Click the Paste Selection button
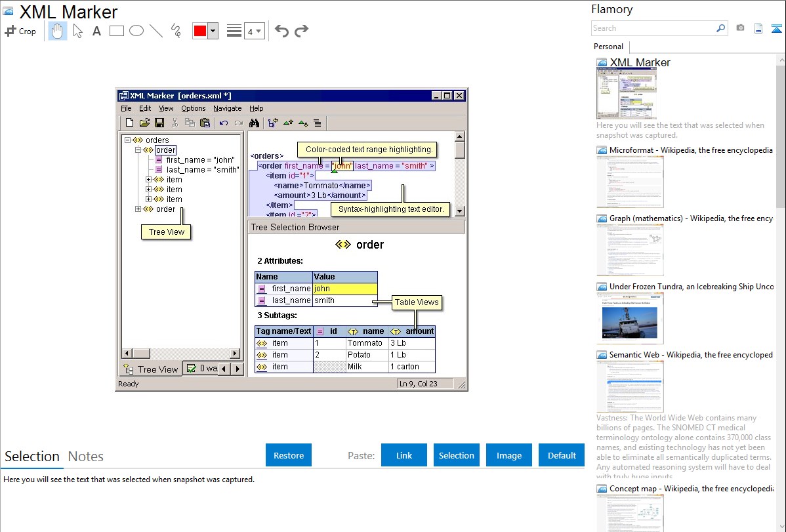This screenshot has width=786, height=532. [x=456, y=455]
